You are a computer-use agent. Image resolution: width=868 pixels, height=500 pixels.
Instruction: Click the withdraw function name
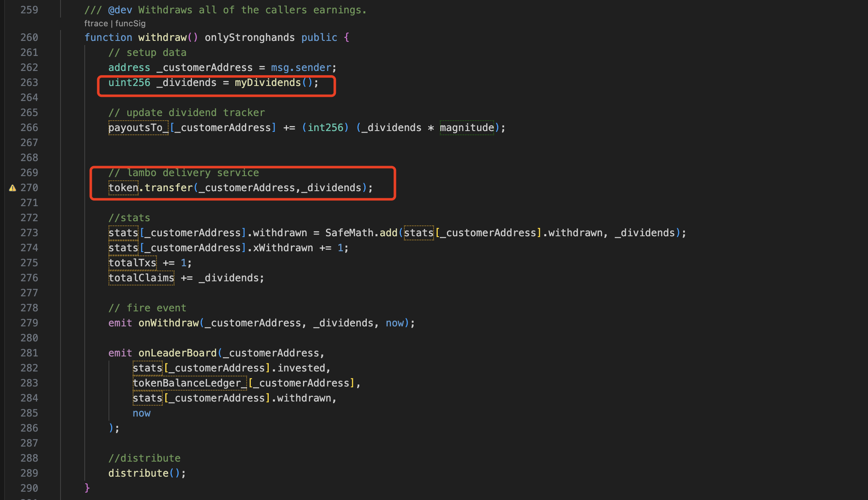tap(162, 38)
